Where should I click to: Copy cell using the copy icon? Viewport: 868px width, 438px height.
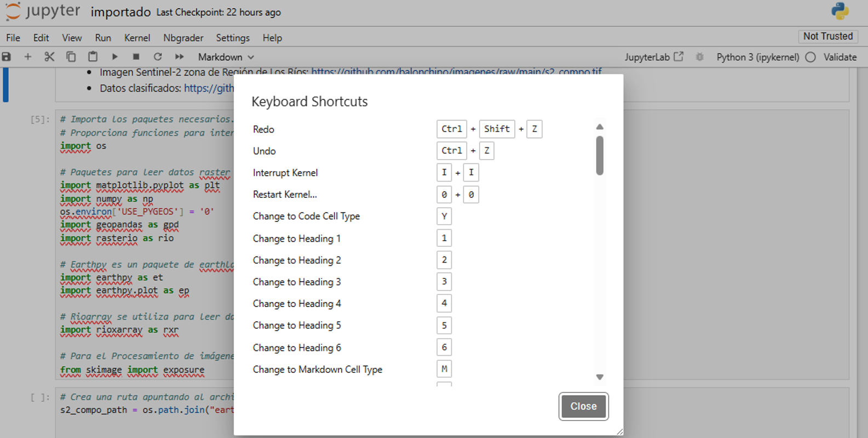71,57
